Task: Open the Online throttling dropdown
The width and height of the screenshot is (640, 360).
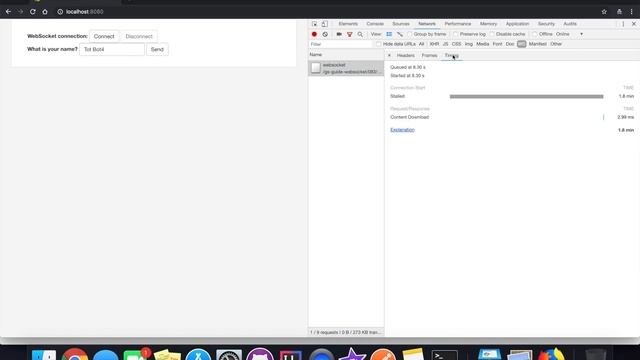Action: [x=570, y=34]
